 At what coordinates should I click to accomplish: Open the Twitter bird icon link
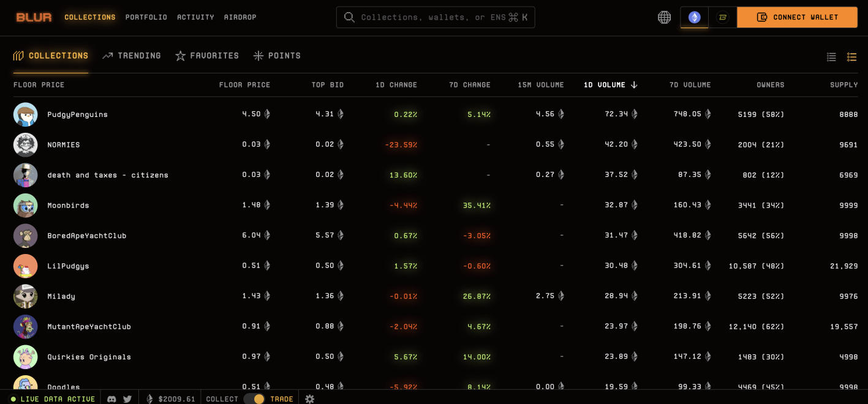[x=127, y=399]
